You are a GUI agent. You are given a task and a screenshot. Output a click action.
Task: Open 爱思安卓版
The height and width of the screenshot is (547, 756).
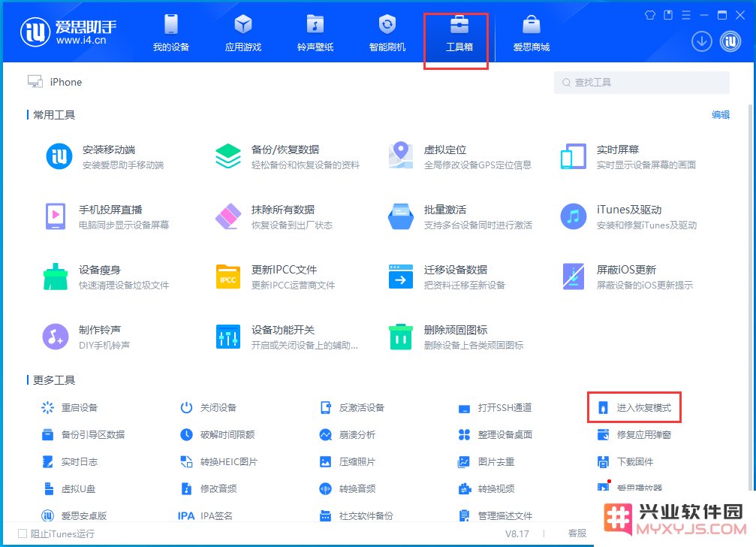click(x=74, y=515)
